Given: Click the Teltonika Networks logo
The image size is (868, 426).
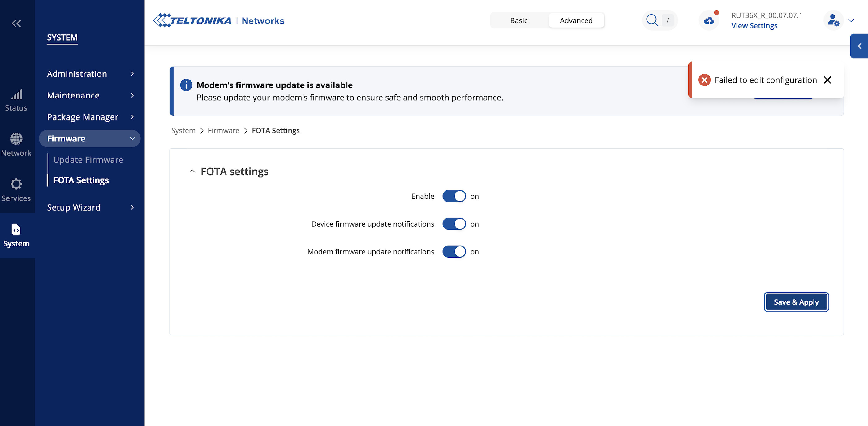Looking at the screenshot, I should click(x=219, y=20).
